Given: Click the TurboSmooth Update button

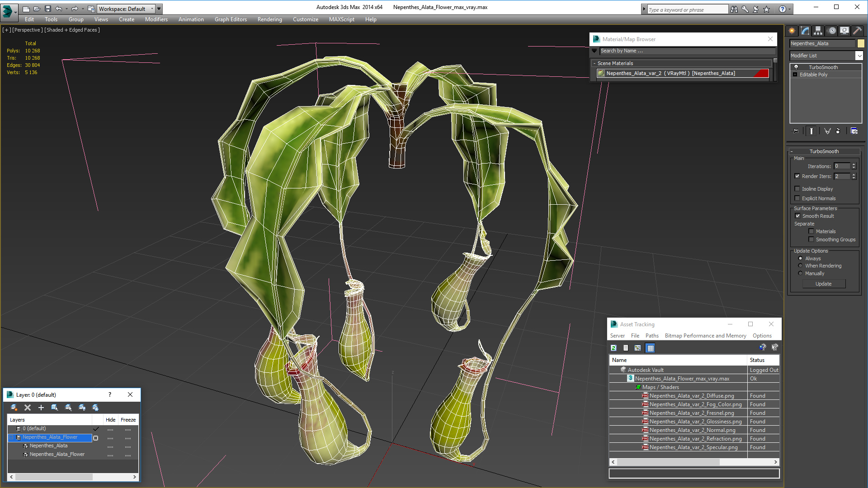Looking at the screenshot, I should pos(823,284).
